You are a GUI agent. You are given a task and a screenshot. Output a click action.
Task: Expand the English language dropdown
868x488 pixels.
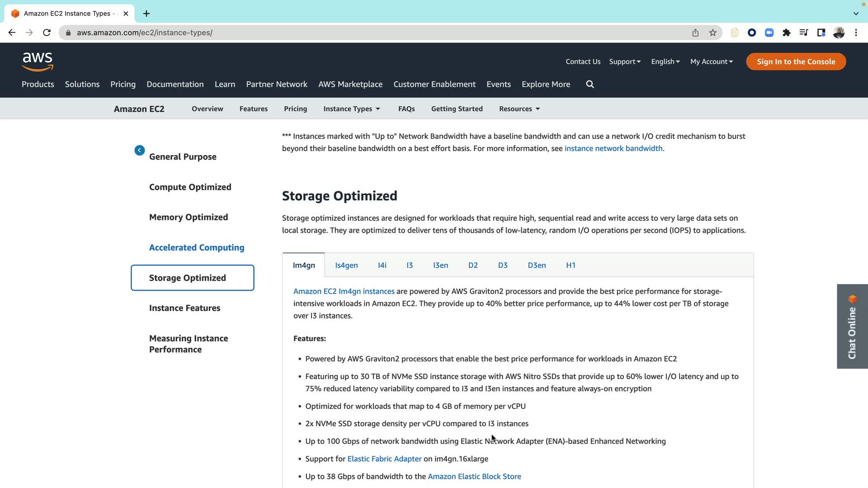(x=665, y=62)
